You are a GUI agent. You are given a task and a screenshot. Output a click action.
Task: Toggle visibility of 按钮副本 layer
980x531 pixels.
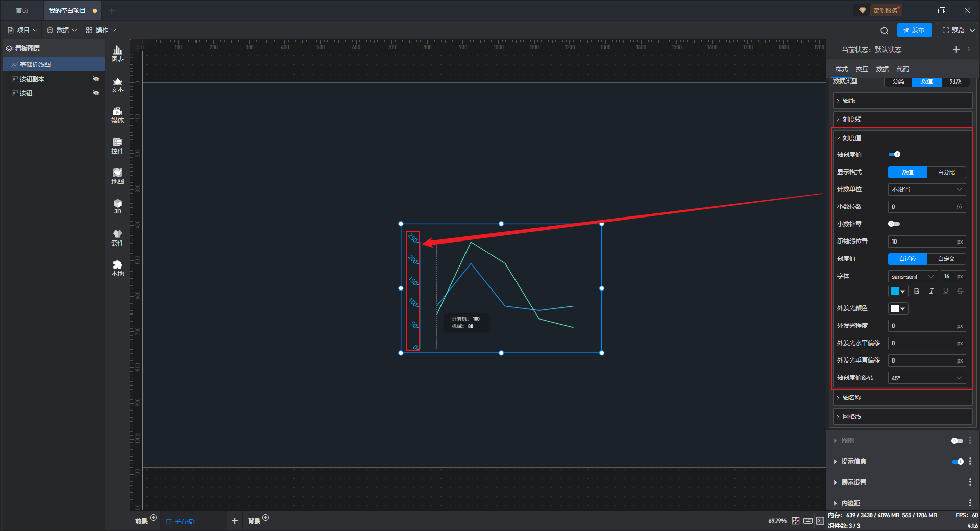coord(95,79)
